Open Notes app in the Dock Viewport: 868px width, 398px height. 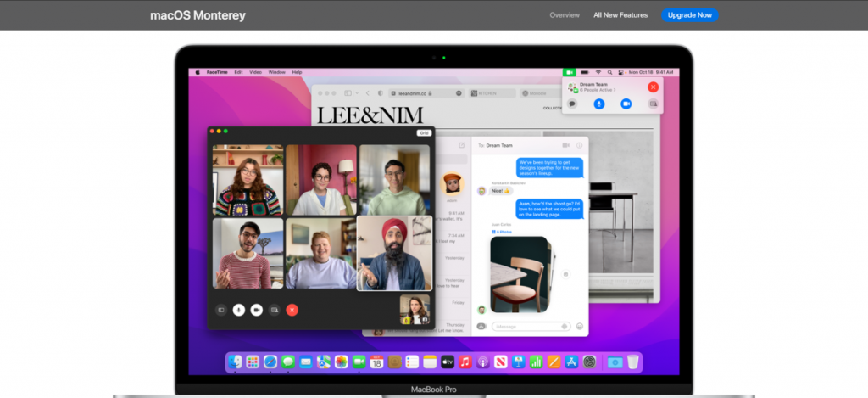(x=430, y=362)
